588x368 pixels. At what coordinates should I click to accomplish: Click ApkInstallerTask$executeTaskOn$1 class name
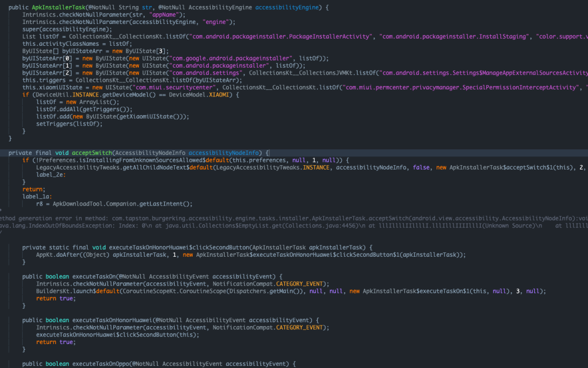point(415,291)
